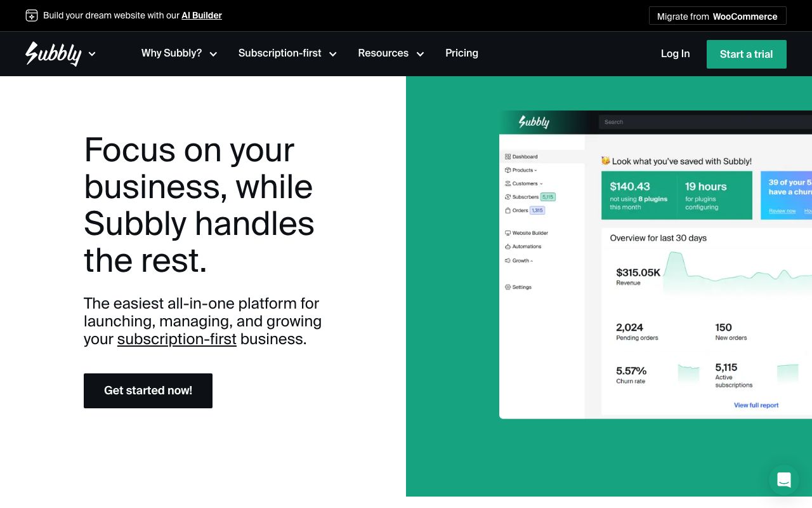Image resolution: width=812 pixels, height=508 pixels.
Task: Expand the Customers chevron in preview sidebar
Action: [541, 184]
